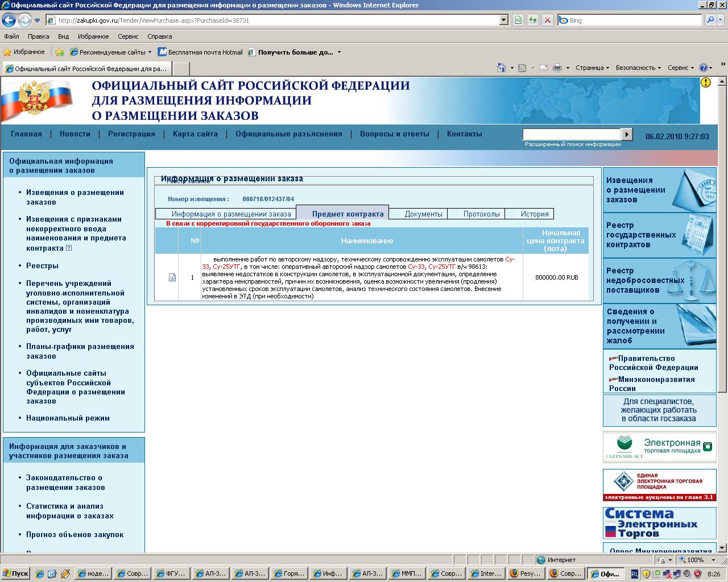Click the Контакты navigation link

464,134
